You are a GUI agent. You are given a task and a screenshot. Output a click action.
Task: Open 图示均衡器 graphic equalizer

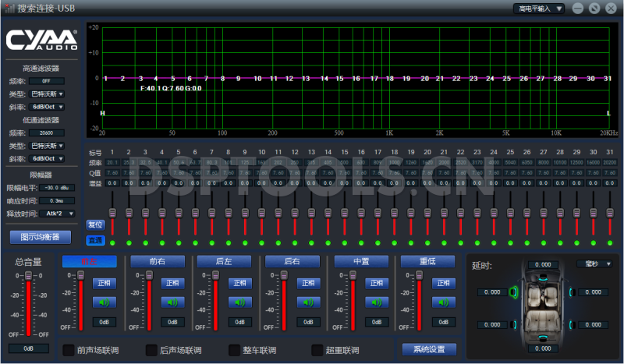41,237
